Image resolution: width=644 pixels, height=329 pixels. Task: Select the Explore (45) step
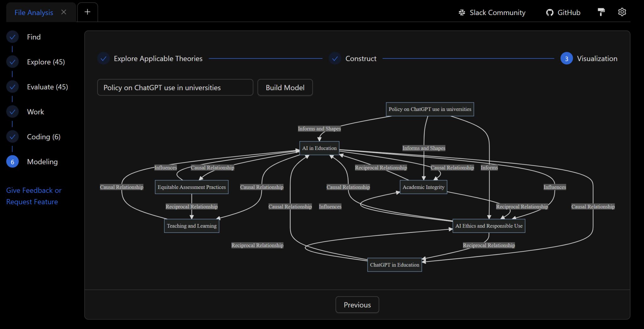tap(46, 62)
